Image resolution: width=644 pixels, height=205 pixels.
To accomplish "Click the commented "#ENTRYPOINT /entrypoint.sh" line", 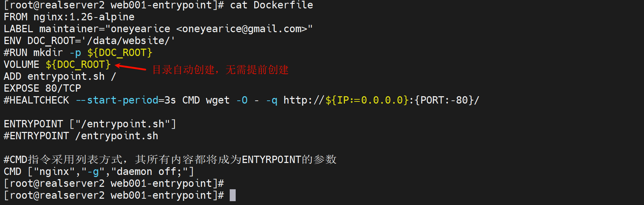I will 81,136.
